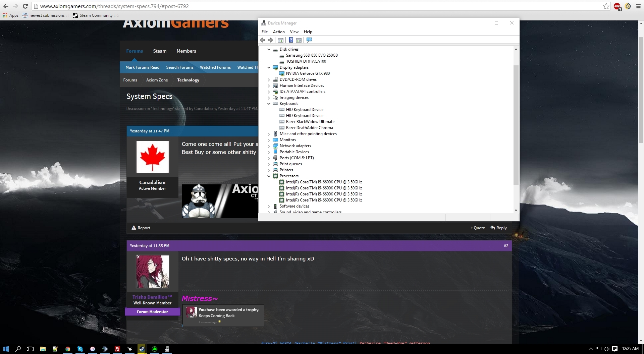Open taskbar Search icon
The height and width of the screenshot is (354, 644).
pyautogui.click(x=18, y=349)
